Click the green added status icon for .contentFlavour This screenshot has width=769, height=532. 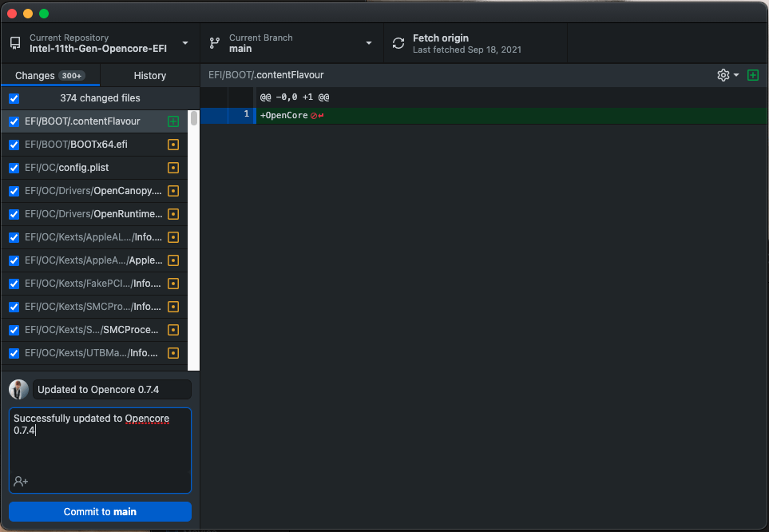173,121
